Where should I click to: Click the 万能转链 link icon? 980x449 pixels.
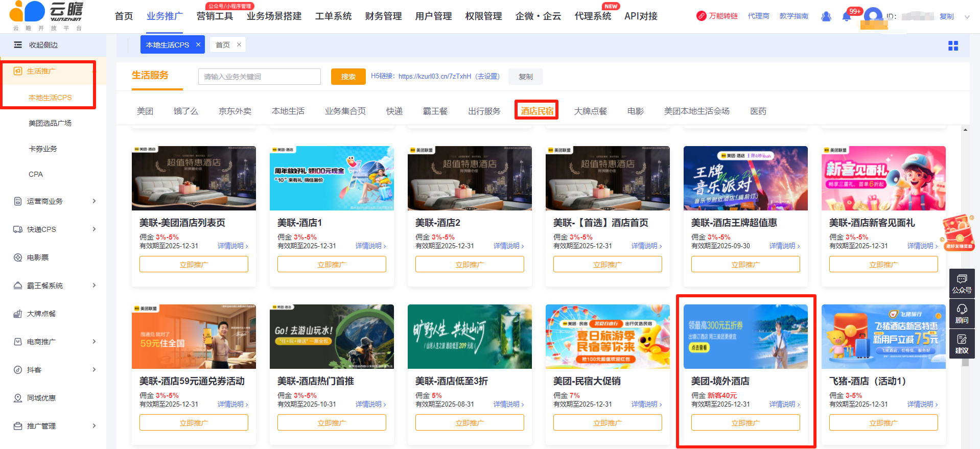[702, 16]
